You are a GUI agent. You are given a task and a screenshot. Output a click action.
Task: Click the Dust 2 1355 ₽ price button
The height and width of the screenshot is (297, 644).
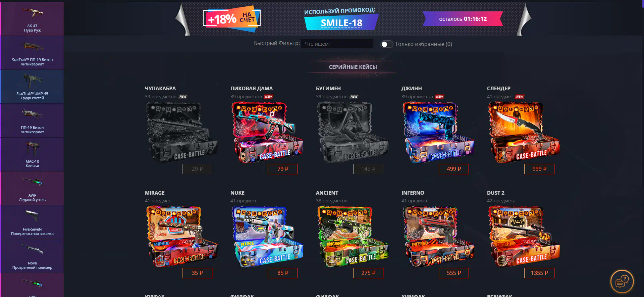coord(539,273)
